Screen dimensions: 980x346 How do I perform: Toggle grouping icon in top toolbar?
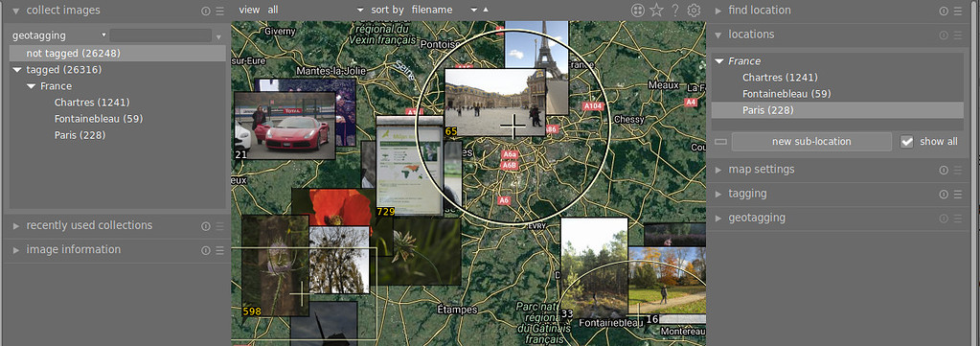click(x=637, y=10)
